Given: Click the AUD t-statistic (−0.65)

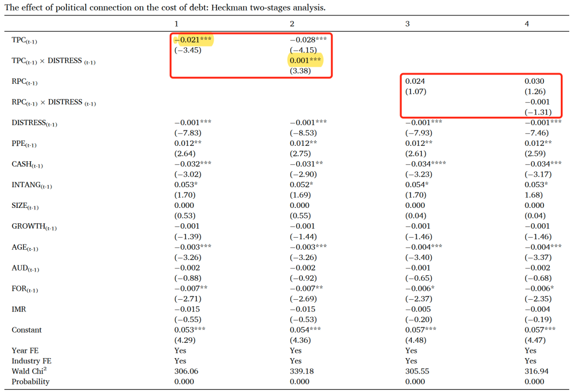Looking at the screenshot, I should click(x=419, y=278).
